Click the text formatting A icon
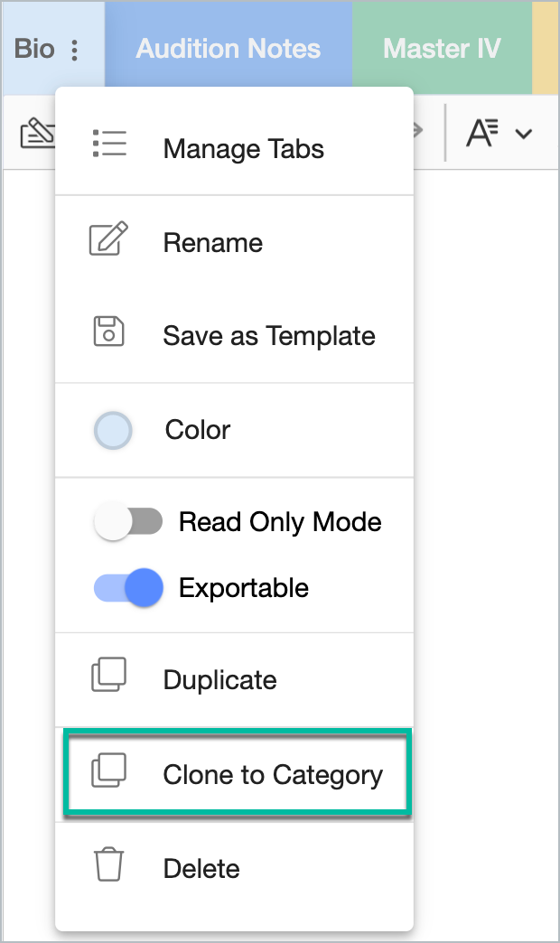 click(x=482, y=133)
